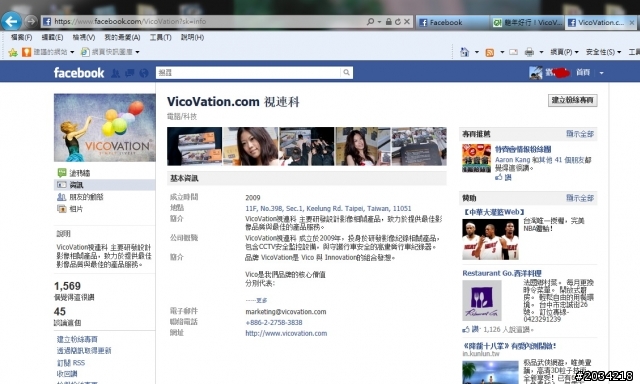This screenshot has height=384, width=640.
Task: Click the favorites star icon
Action: coord(13,52)
